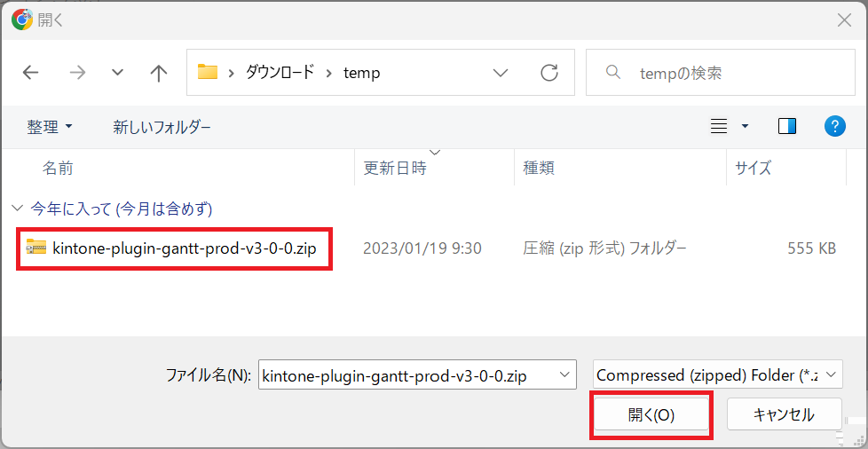Viewport: 868px width, 449px height.
Task: Click the 開く(O) button
Action: 651,414
